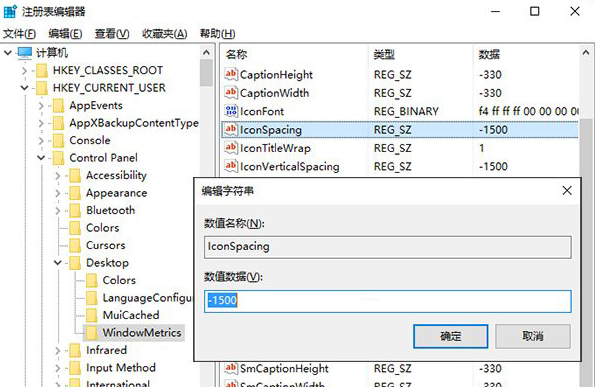Screen dimensions: 595x387
Task: Expand the Accessibility key
Action: 58,175
